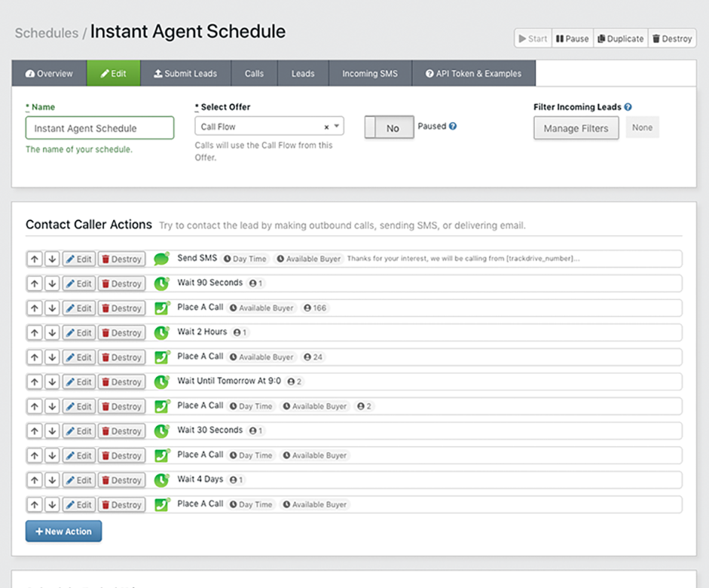View the Incoming SMS tab
The width and height of the screenshot is (709, 588).
(x=370, y=73)
